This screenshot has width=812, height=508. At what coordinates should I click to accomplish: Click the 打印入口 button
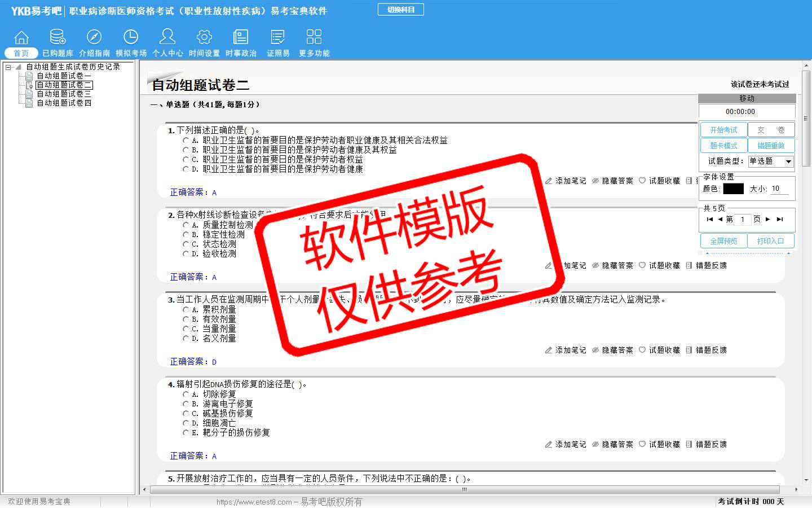point(771,241)
